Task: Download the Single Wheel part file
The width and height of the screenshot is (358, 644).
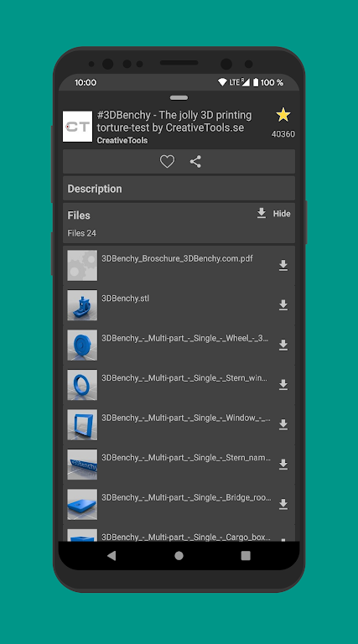Action: pyautogui.click(x=283, y=345)
